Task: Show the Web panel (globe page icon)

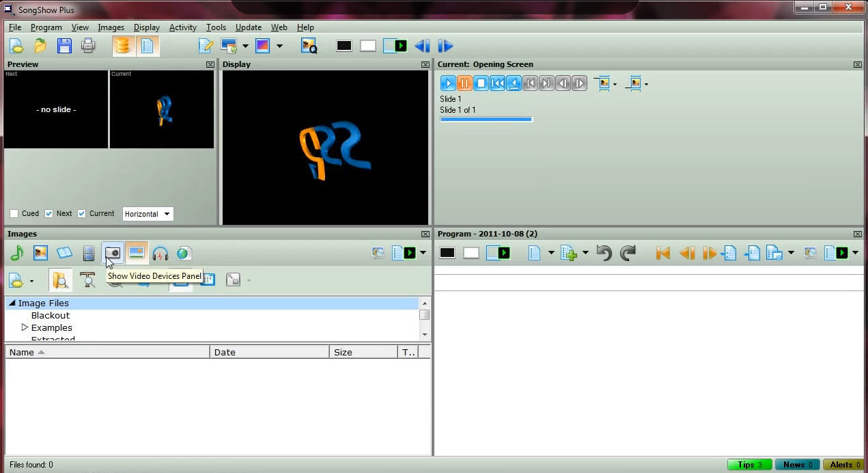Action: (x=184, y=254)
